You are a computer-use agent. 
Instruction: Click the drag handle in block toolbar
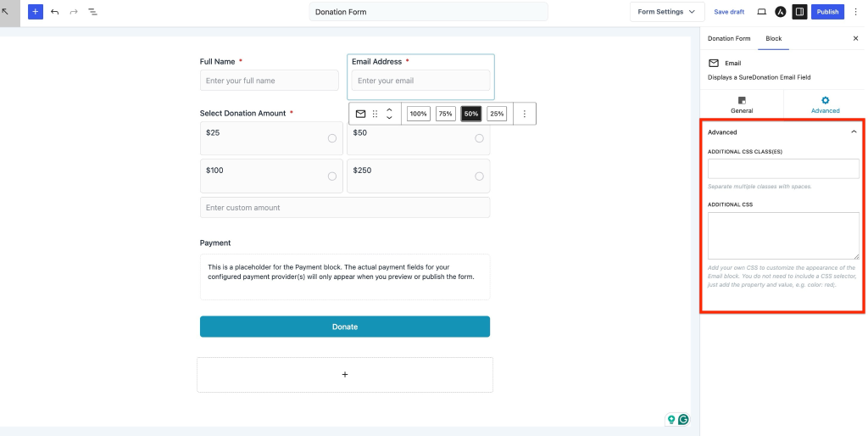tap(375, 114)
